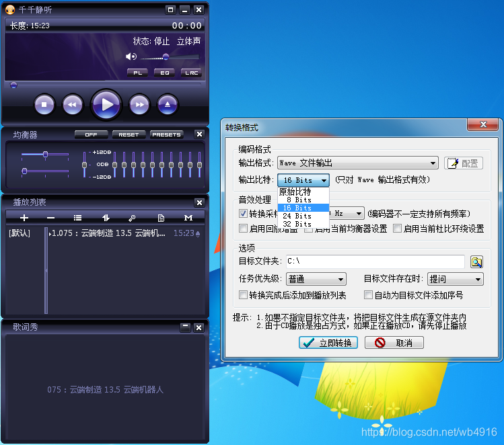Open playlist file edit icon
This screenshot has height=445, width=504.
[x=161, y=218]
